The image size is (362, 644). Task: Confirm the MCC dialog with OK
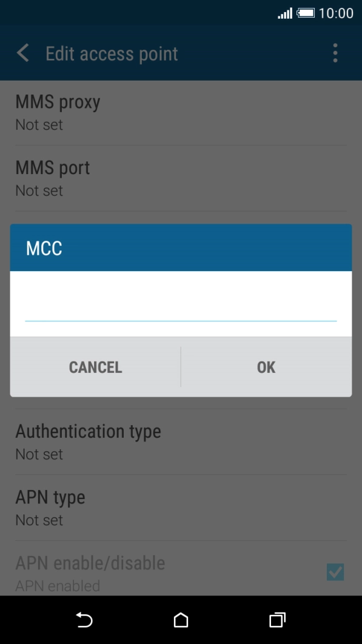[x=266, y=367]
